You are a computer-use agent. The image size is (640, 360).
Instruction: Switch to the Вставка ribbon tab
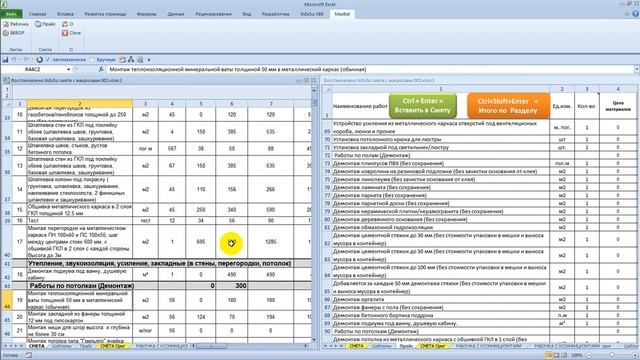coord(65,14)
